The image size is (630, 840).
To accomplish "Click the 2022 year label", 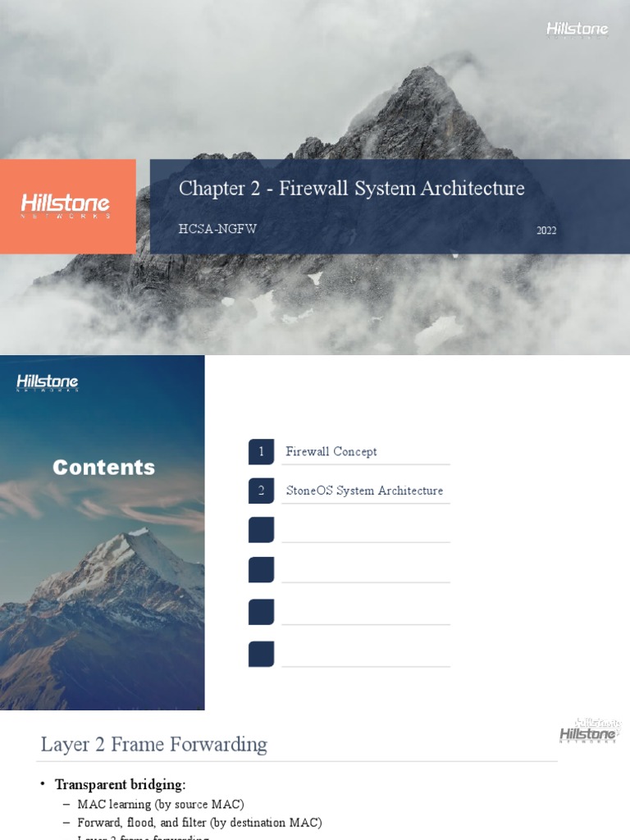I will pyautogui.click(x=546, y=231).
